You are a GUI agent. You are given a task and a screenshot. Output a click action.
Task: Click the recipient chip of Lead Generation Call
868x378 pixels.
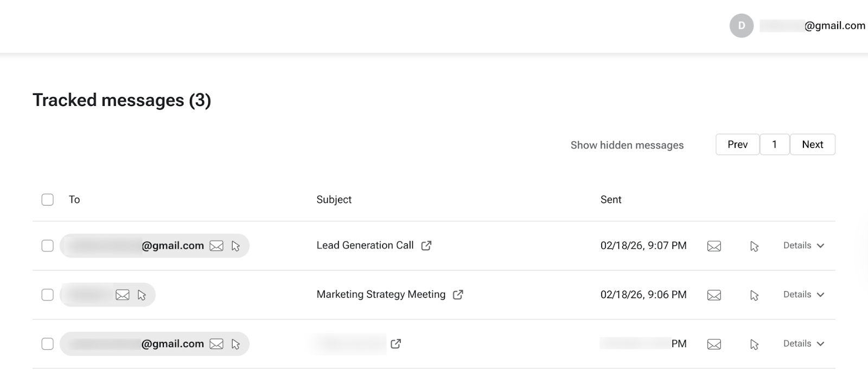155,245
